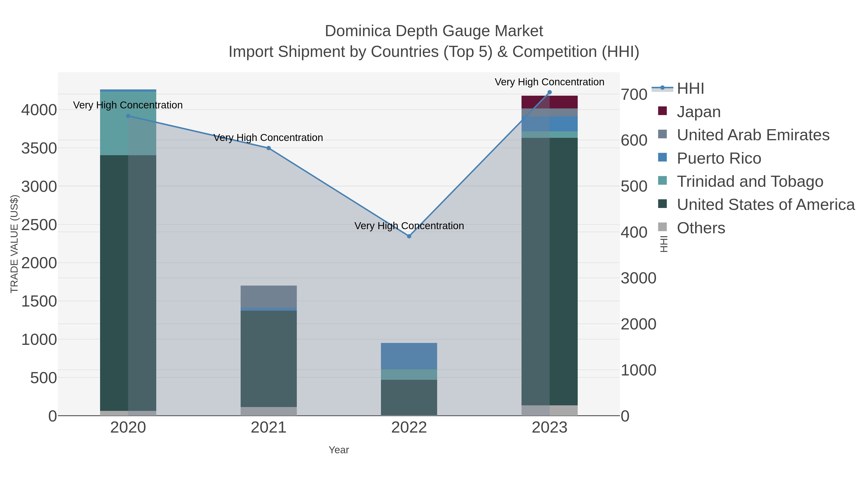Viewport: 868px width, 488px height.
Task: Click Very High Concentration label above 2020
Action: [128, 105]
